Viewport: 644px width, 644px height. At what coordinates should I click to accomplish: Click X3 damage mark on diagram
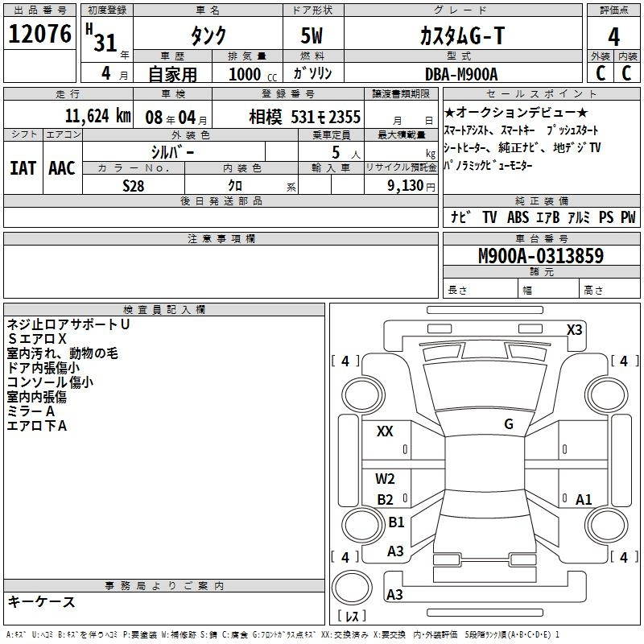pyautogui.click(x=574, y=330)
